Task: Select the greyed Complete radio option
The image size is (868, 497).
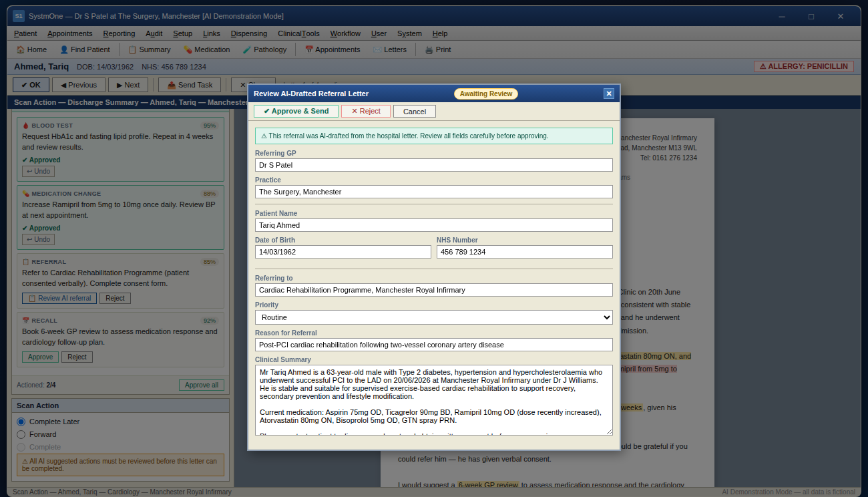Action: [x=21, y=447]
